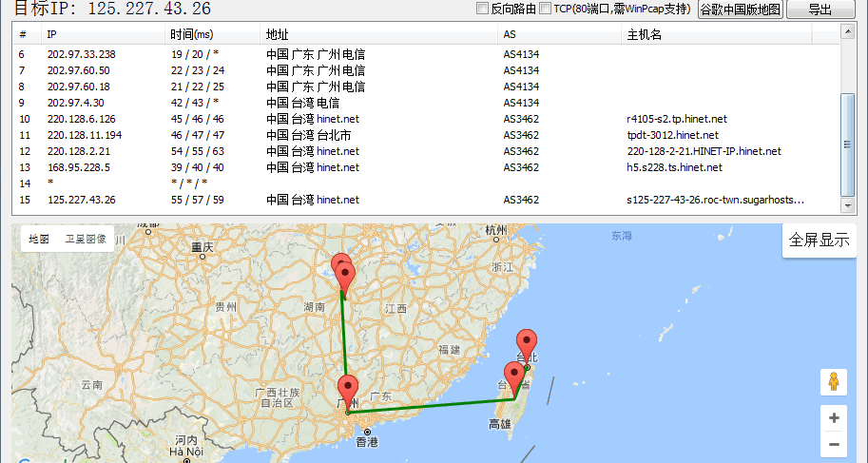Zoom out with the map minus button
The width and height of the screenshot is (868, 463).
(834, 444)
